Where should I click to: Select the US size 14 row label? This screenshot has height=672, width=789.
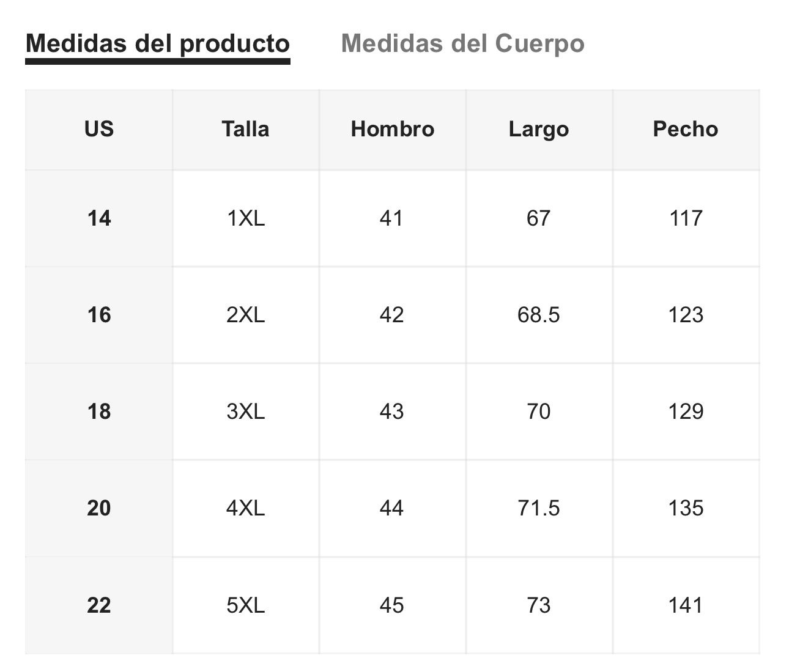point(99,218)
